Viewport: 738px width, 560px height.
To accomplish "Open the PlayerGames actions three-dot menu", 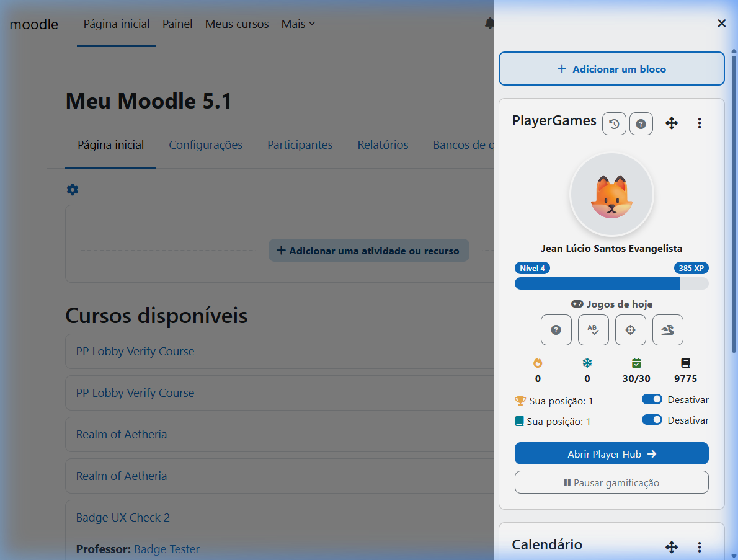I will pos(700,123).
